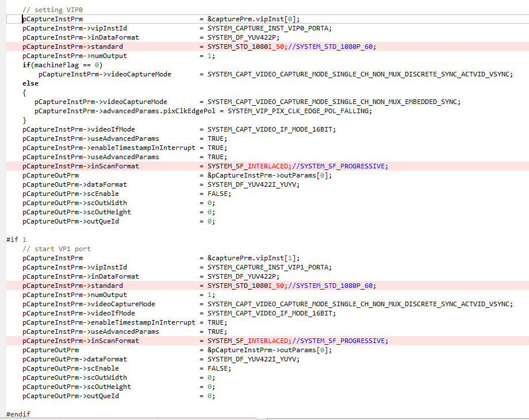The image size is (529, 420).
Task: Click 'pCaptureOutPrm->scOutHeight' in VIP0 section
Action: [x=76, y=212]
